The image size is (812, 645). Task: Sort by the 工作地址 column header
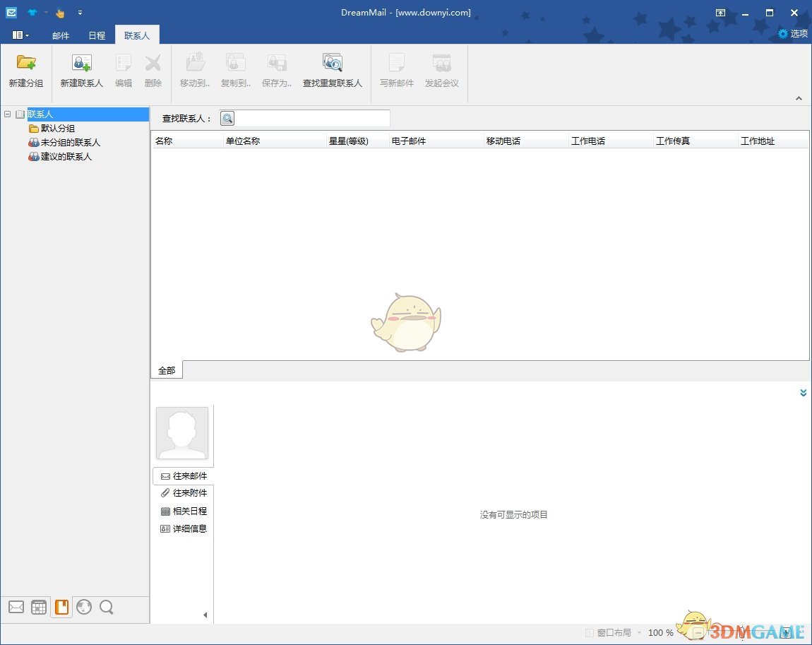click(773, 141)
